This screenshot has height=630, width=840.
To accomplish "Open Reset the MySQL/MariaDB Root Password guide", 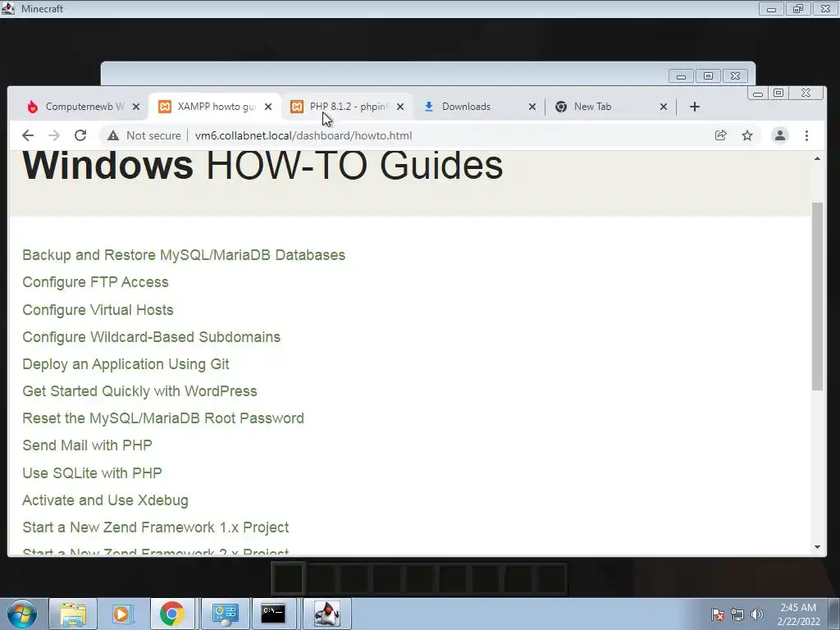I will (x=163, y=418).
